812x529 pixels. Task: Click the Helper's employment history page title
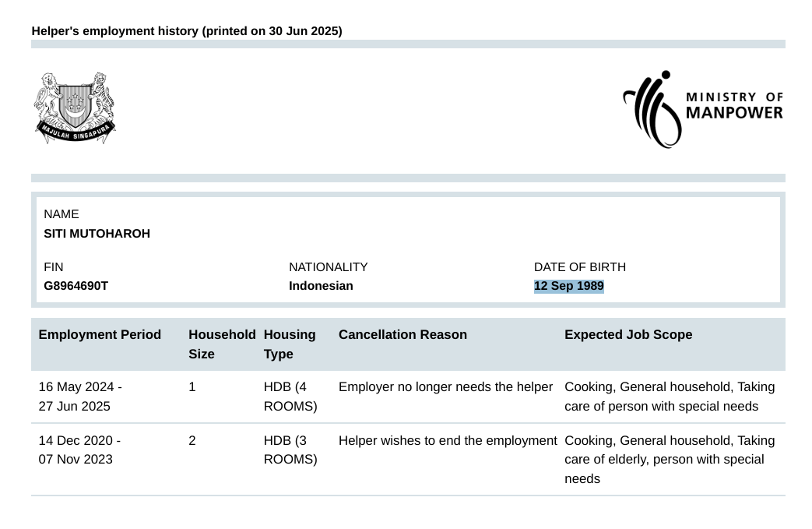click(x=187, y=31)
